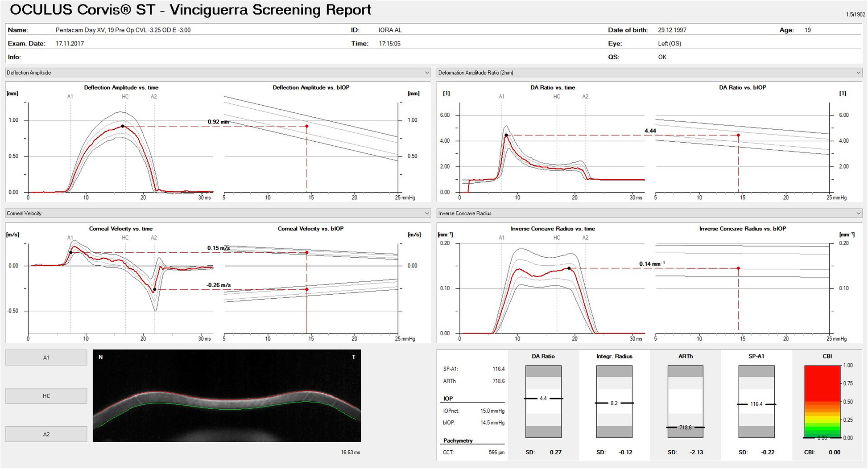868x469 pixels.
Task: Open the Deflection Amplitude dropdown
Action: 218,73
